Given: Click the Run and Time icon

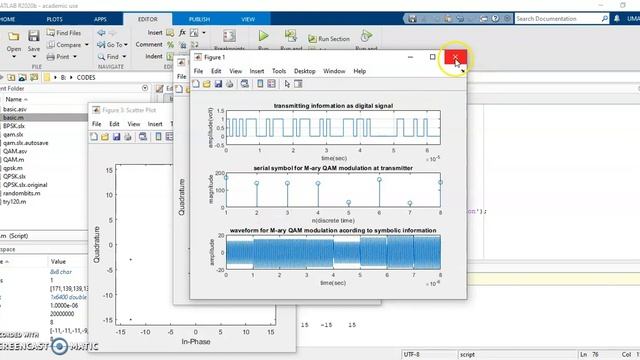Looking at the screenshot, I should coord(366,36).
